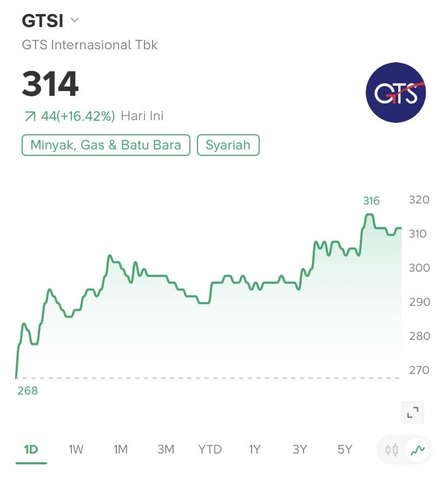The height and width of the screenshot is (479, 448).
Task: Tap the current price 314
Action: tap(50, 84)
